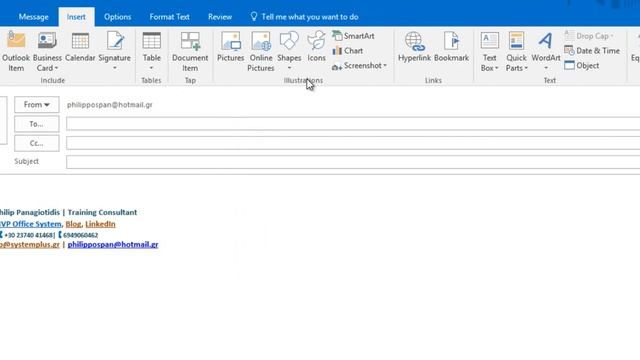The height and width of the screenshot is (360, 640).
Task: Switch to the Message tab
Action: [x=33, y=17]
